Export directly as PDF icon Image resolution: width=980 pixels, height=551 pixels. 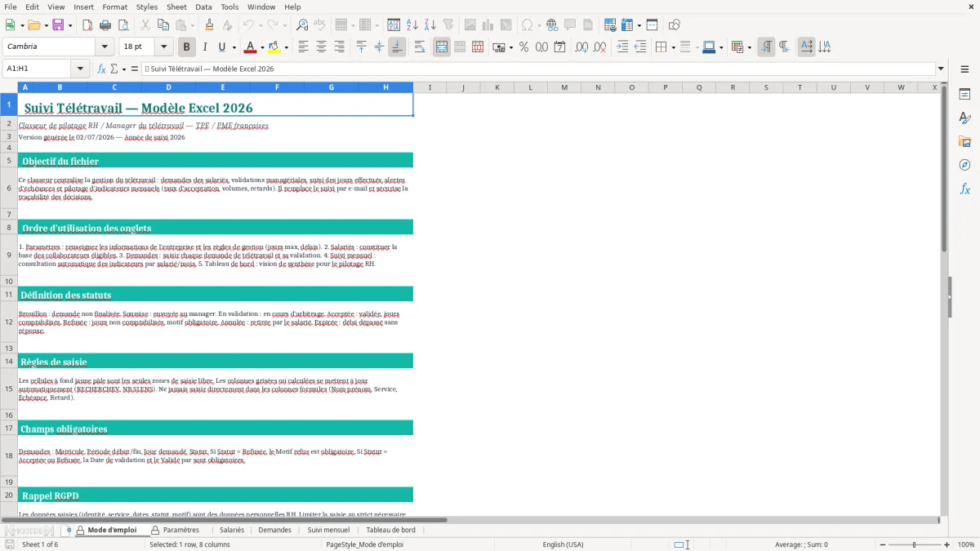coord(87,25)
